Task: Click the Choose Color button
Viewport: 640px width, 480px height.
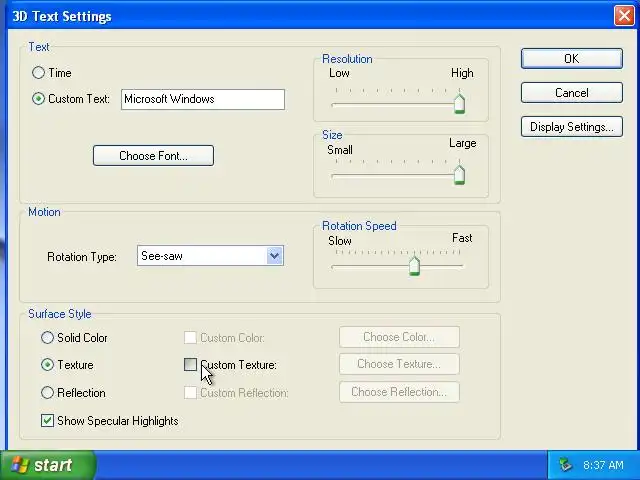Action: click(399, 337)
